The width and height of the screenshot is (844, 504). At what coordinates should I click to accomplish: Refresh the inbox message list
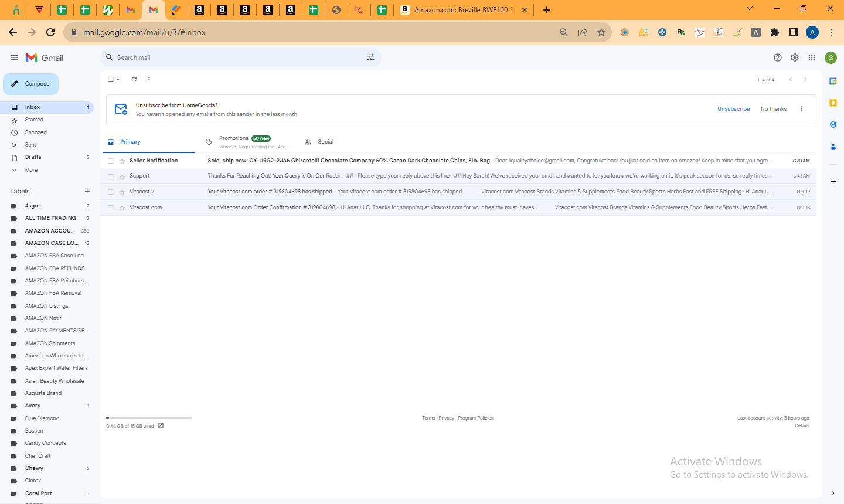tap(134, 79)
